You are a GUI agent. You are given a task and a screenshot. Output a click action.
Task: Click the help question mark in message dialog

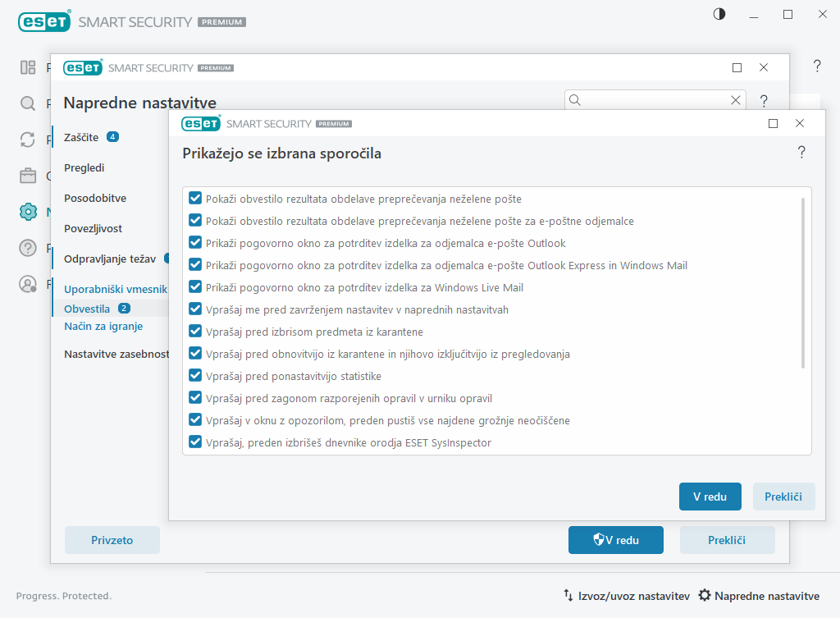tap(801, 153)
